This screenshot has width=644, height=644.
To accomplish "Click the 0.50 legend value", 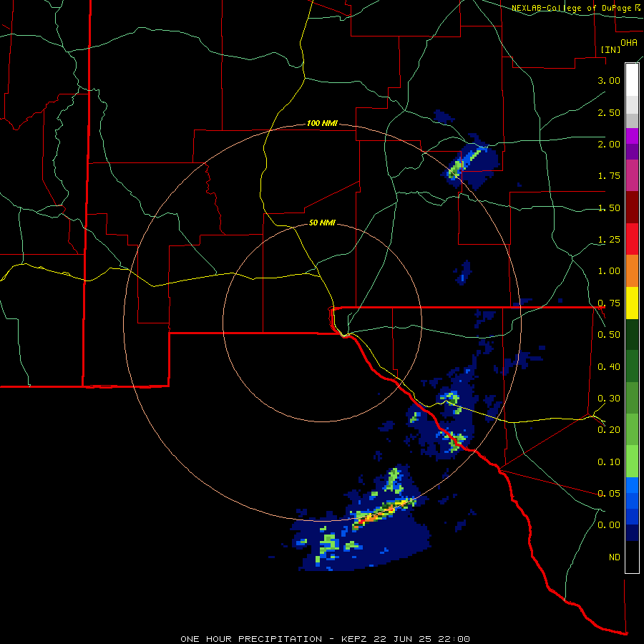I will click(609, 335).
